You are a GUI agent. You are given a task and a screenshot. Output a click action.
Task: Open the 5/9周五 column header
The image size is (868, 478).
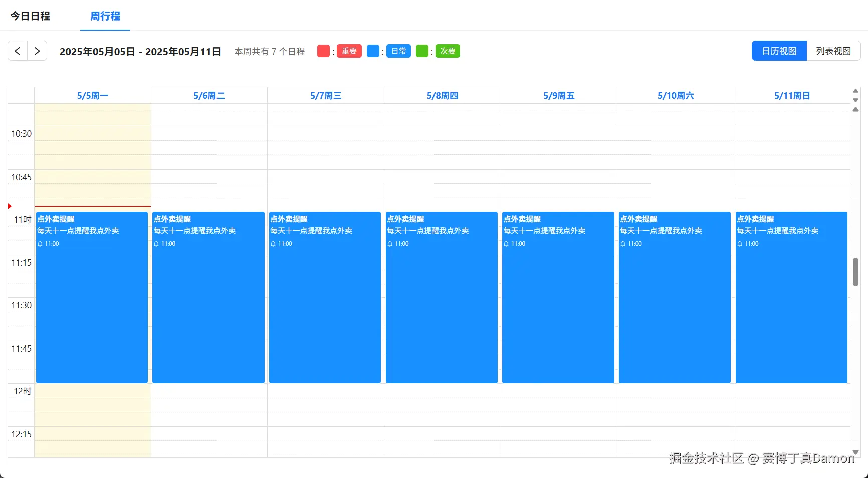(x=559, y=95)
